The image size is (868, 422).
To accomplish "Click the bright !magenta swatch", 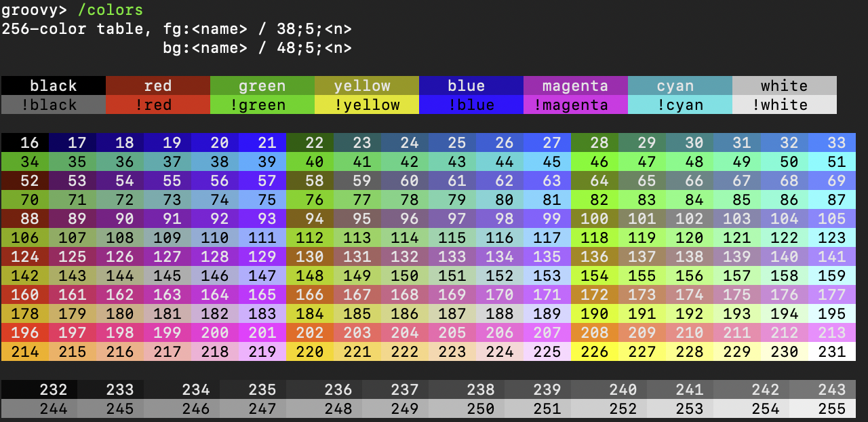I will pyautogui.click(x=575, y=104).
